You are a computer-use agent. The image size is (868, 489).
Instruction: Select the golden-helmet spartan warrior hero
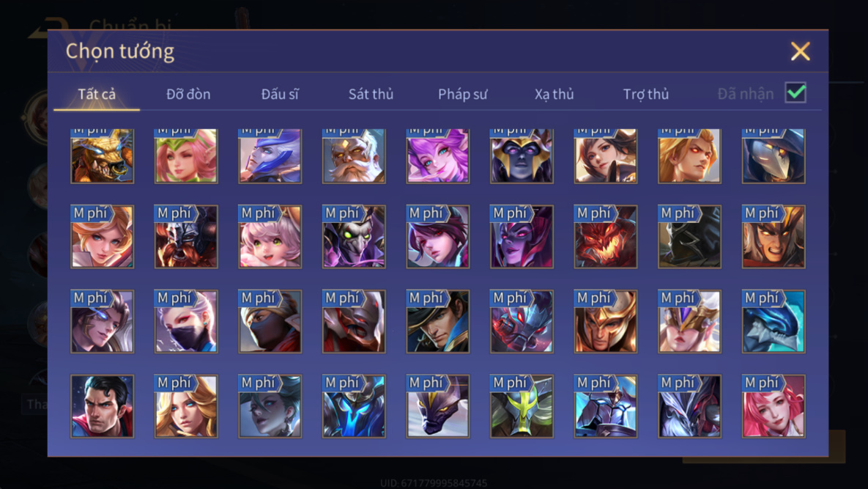pos(606,321)
